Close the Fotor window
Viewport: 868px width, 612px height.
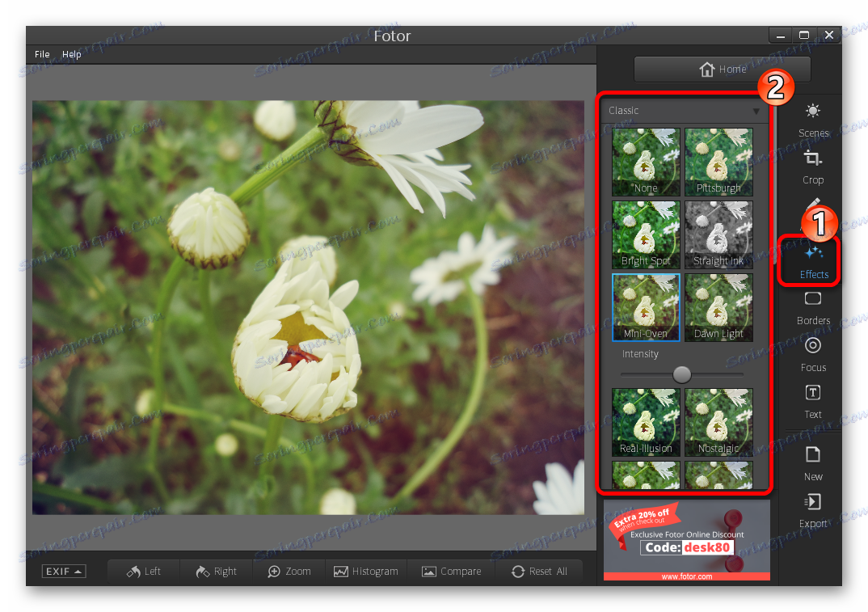pos(828,36)
